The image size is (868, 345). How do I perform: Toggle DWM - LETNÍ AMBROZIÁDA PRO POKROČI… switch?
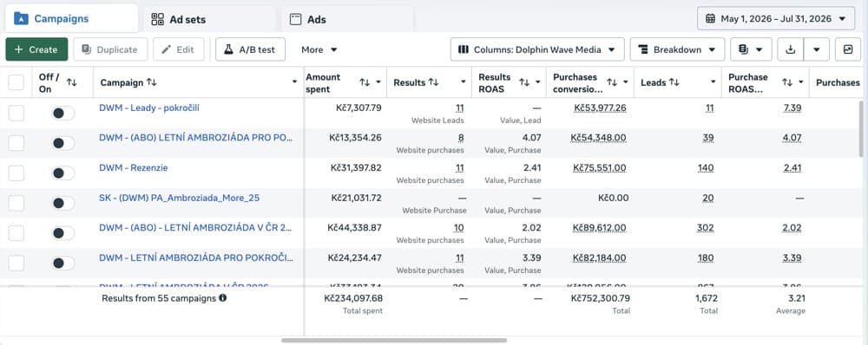pos(63,264)
